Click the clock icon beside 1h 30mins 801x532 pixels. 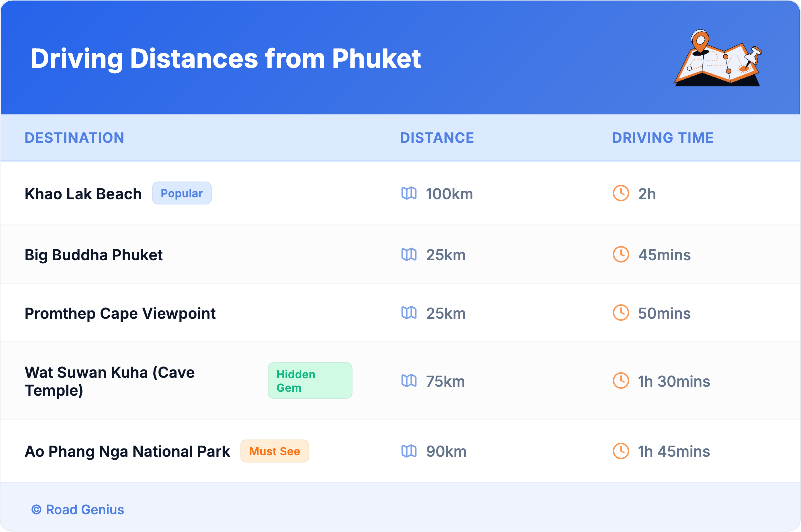(621, 381)
